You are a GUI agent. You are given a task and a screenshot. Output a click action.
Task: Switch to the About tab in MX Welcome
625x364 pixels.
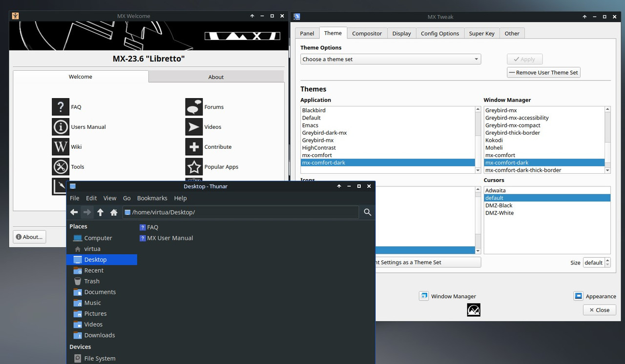(x=216, y=77)
